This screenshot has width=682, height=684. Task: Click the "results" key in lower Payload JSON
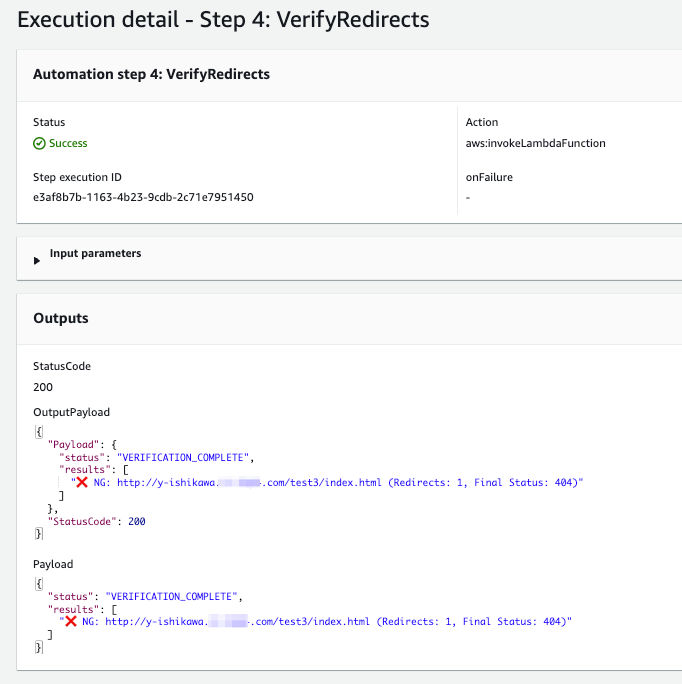point(73,609)
